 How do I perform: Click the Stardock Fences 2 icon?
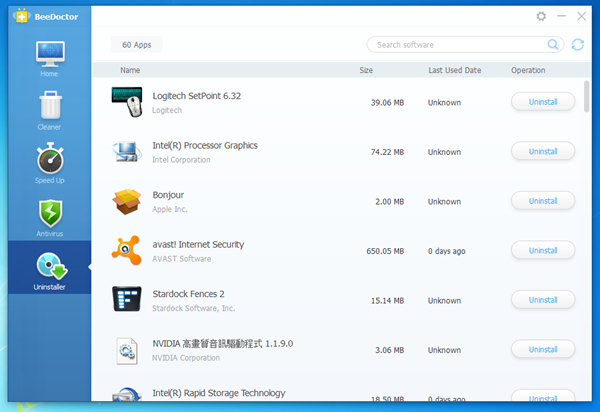(x=127, y=299)
